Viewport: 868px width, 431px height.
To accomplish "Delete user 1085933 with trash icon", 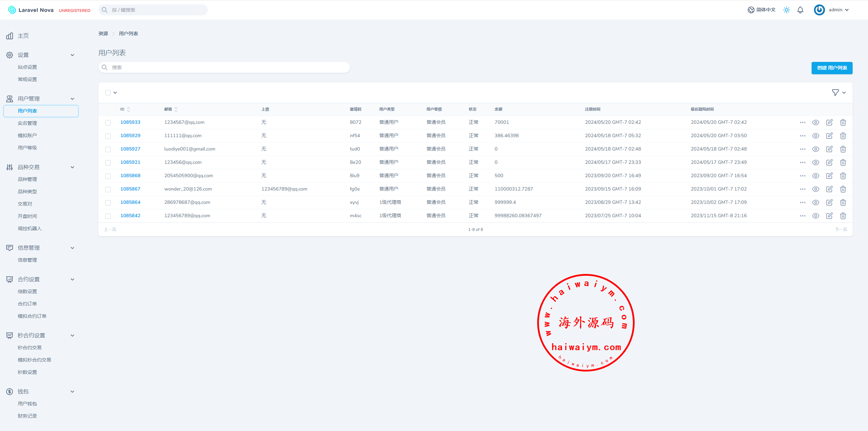I will [x=843, y=122].
